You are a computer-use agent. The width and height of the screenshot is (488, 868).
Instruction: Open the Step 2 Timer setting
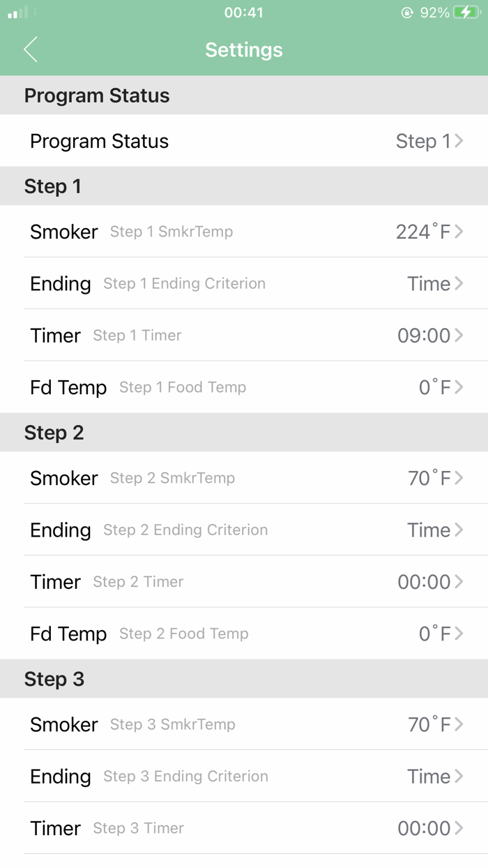tap(244, 581)
